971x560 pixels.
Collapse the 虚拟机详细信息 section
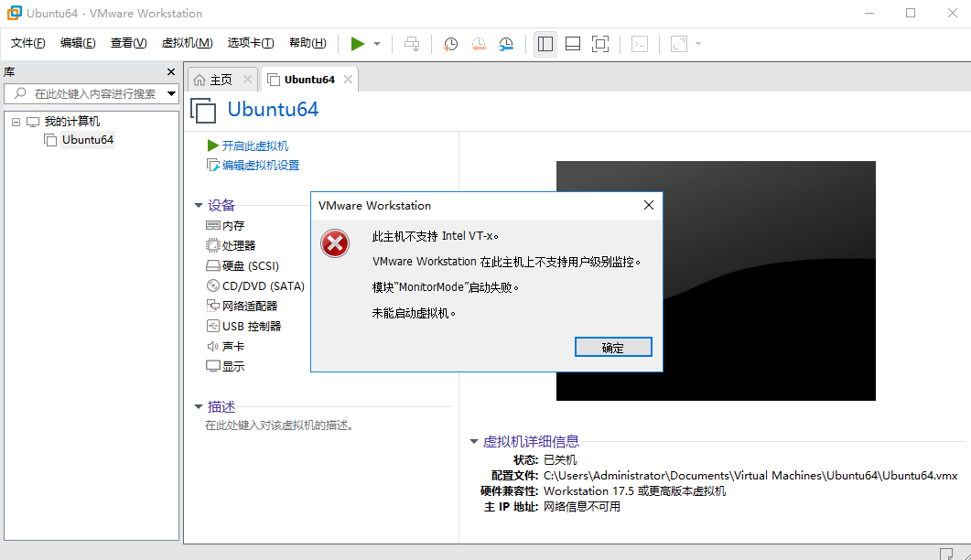point(474,442)
